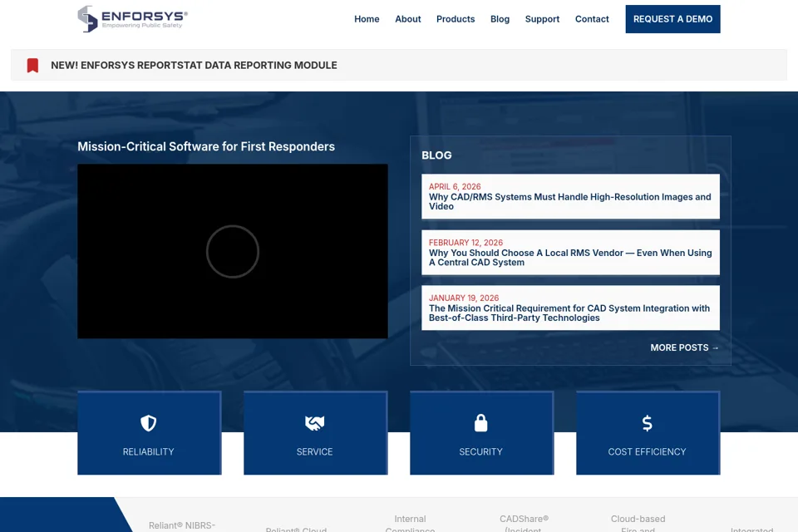The height and width of the screenshot is (532, 798).
Task: Open the Home menu item
Action: pyautogui.click(x=367, y=19)
